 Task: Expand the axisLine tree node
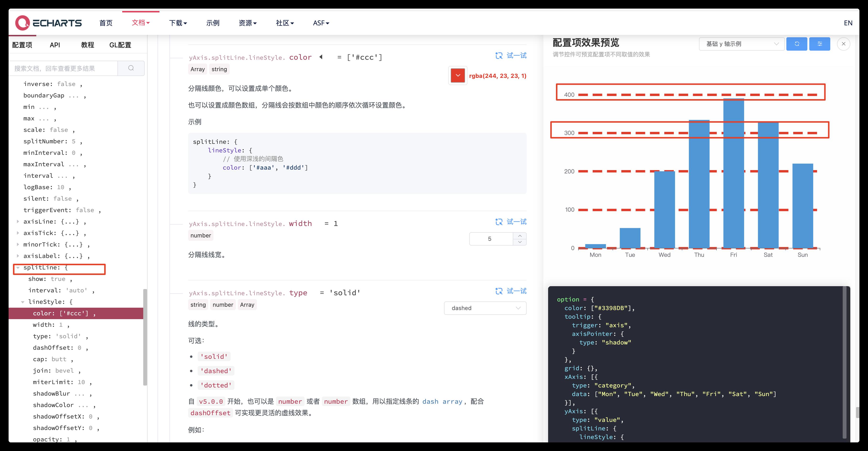pyautogui.click(x=18, y=221)
